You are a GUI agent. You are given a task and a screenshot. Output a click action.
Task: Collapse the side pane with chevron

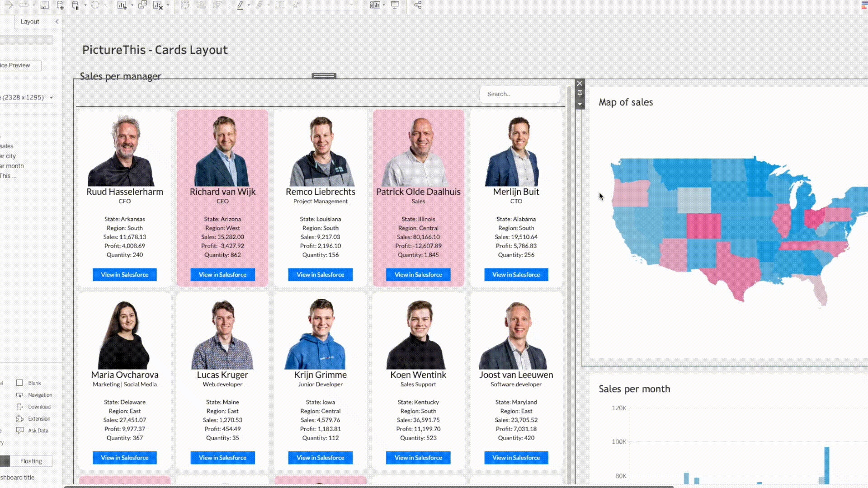point(57,22)
